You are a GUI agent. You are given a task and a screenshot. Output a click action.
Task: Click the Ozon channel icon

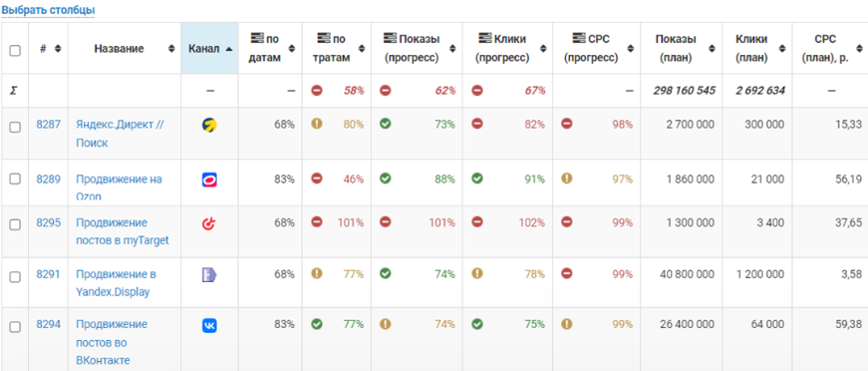[209, 180]
